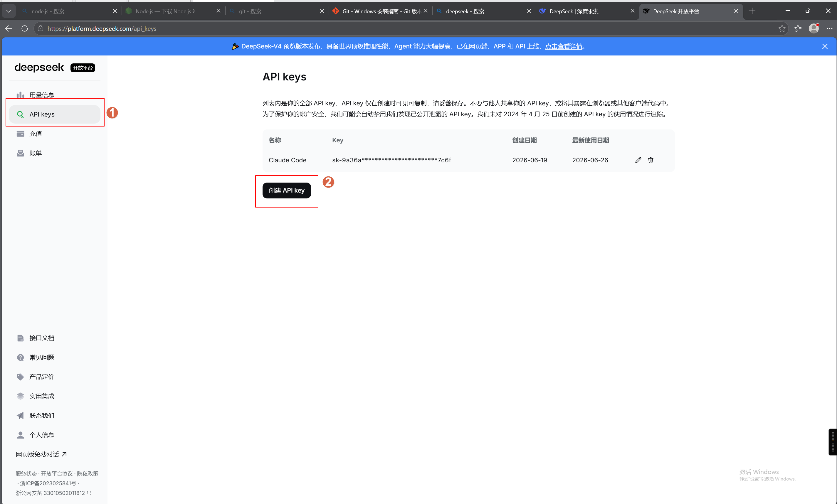Viewport: 837px width, 504px height.
Task: Open browser settings and more menu
Action: (x=829, y=28)
